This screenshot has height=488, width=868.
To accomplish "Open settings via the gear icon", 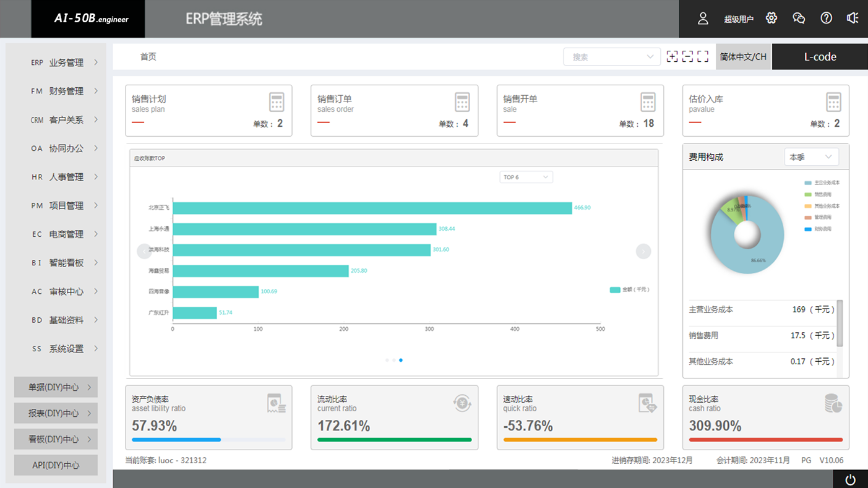I will [771, 19].
